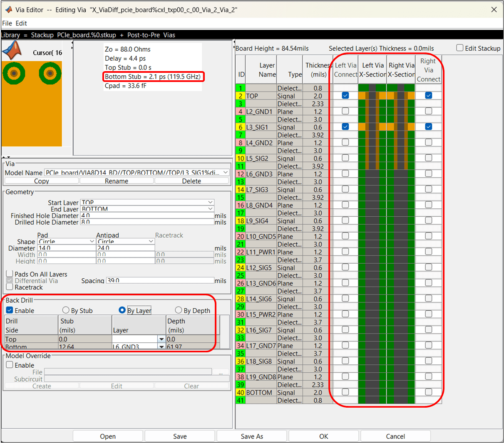
Task: Uncheck Right Via Connect for L3_SIG1 layer
Action: pyautogui.click(x=428, y=127)
